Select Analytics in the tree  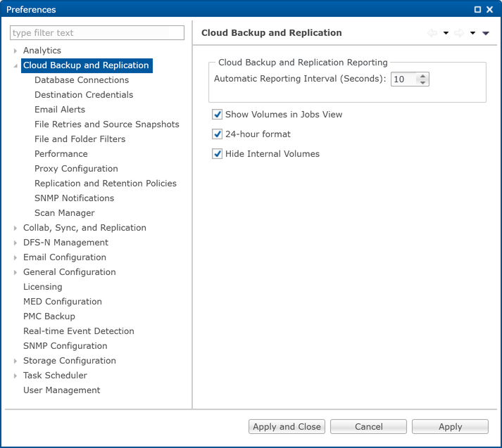pos(42,51)
